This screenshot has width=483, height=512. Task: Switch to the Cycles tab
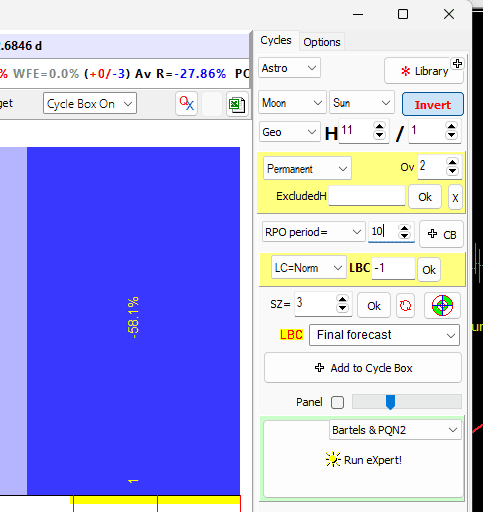tap(276, 40)
